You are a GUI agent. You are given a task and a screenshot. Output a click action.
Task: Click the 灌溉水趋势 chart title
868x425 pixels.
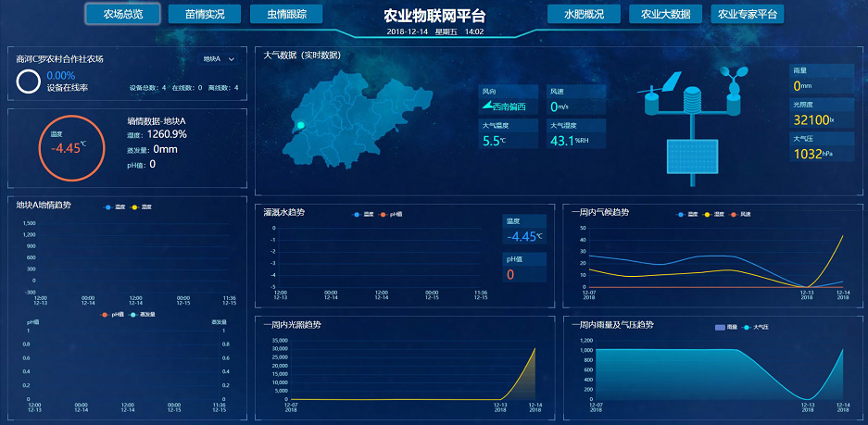coord(284,213)
